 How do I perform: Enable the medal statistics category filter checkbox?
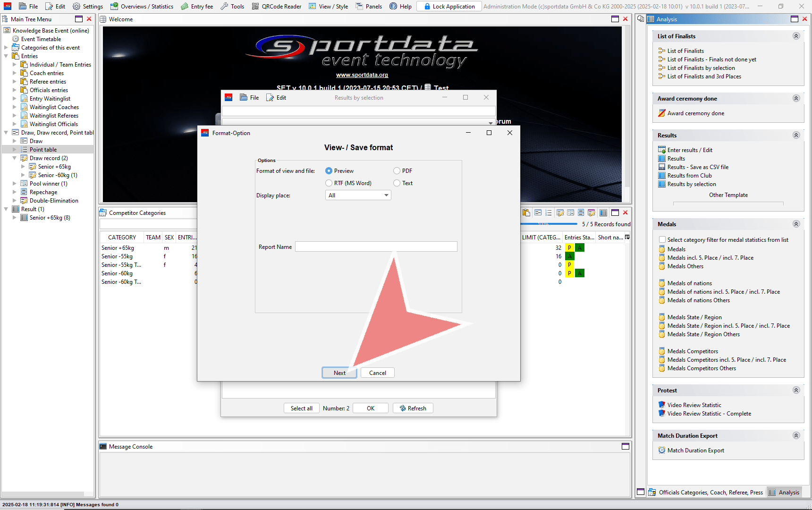[662, 240]
